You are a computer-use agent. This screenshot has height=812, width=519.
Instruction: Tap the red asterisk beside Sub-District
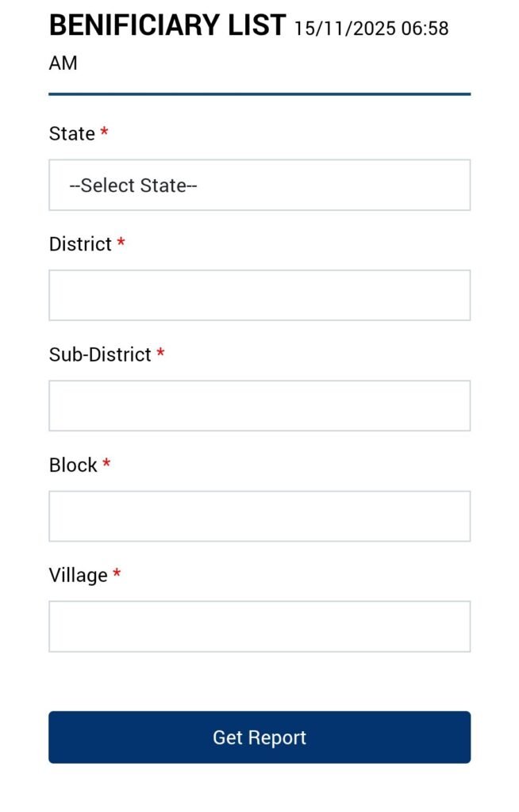(x=160, y=354)
